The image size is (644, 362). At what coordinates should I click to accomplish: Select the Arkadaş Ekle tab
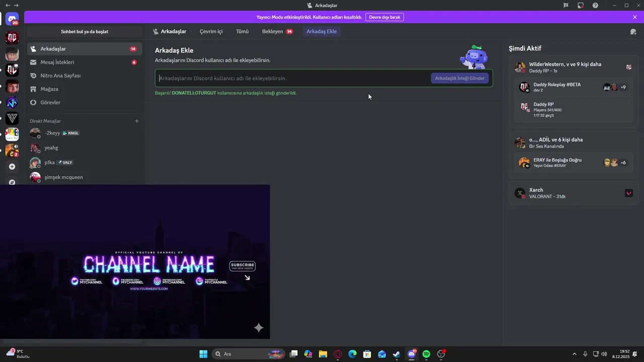click(321, 32)
